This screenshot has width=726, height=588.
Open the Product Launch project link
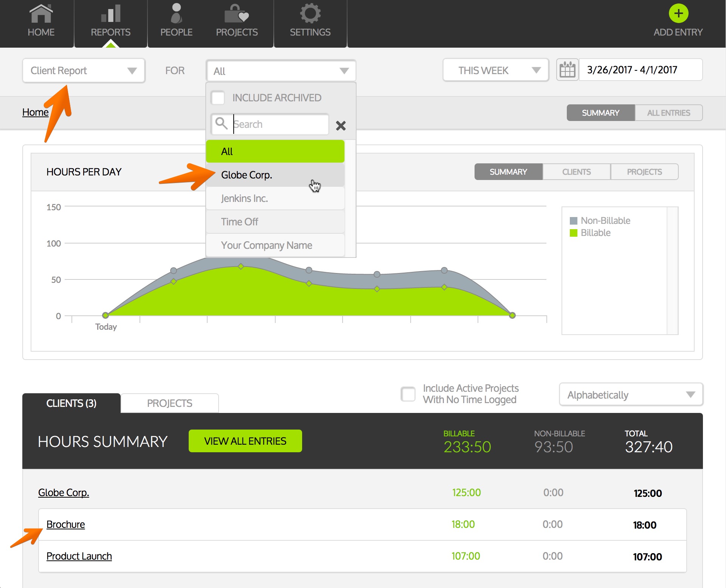coord(79,556)
